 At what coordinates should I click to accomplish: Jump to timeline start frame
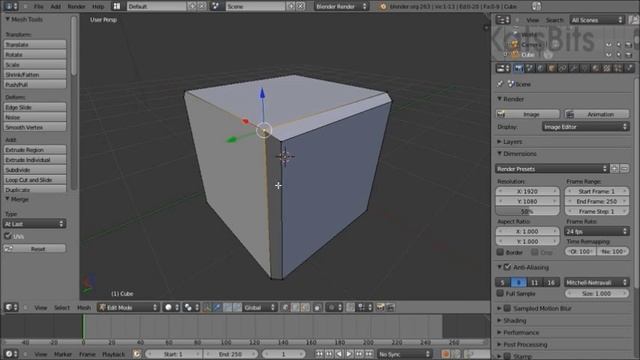click(x=319, y=354)
